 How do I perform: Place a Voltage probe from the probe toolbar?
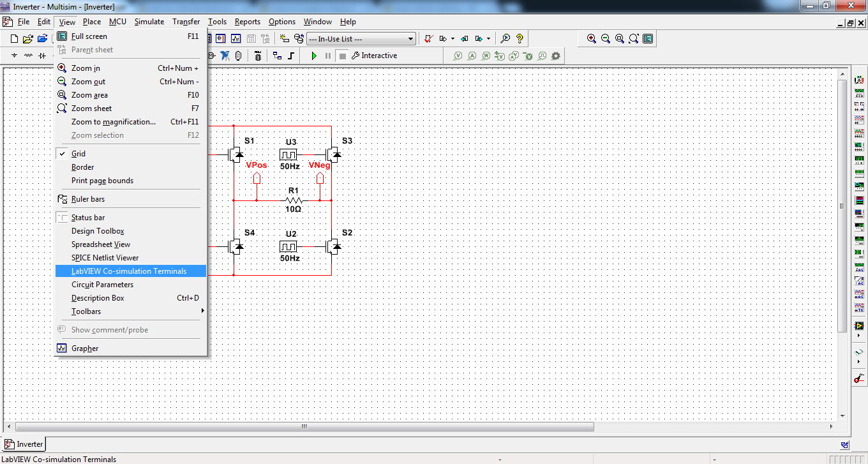(458, 56)
